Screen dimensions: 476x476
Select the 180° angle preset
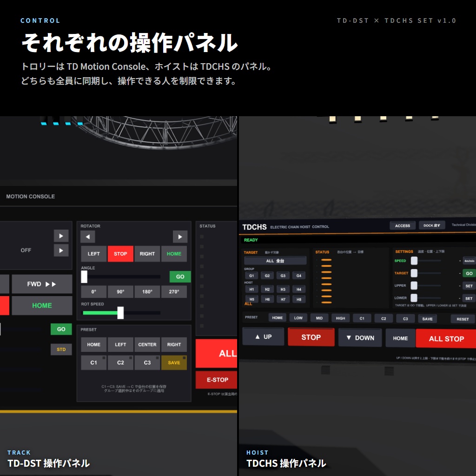(x=147, y=292)
